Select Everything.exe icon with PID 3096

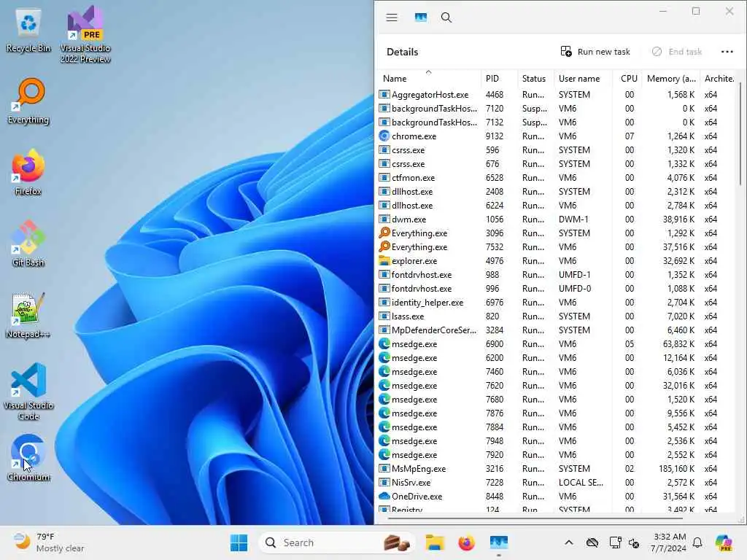[384, 233]
